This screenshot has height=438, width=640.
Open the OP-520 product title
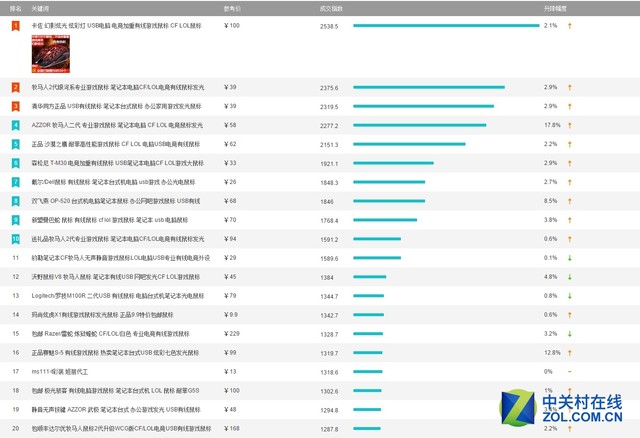pos(116,201)
